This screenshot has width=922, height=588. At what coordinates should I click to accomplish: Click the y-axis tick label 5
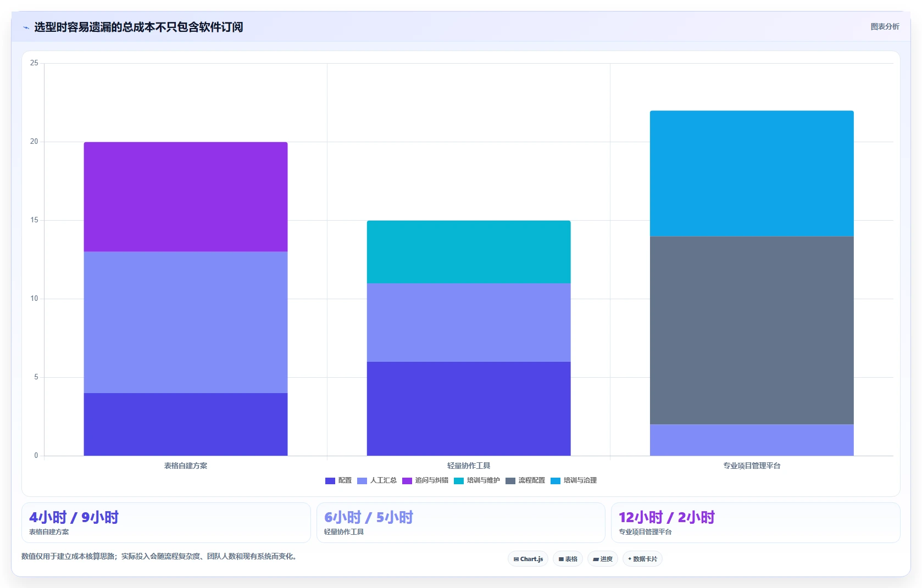36,377
